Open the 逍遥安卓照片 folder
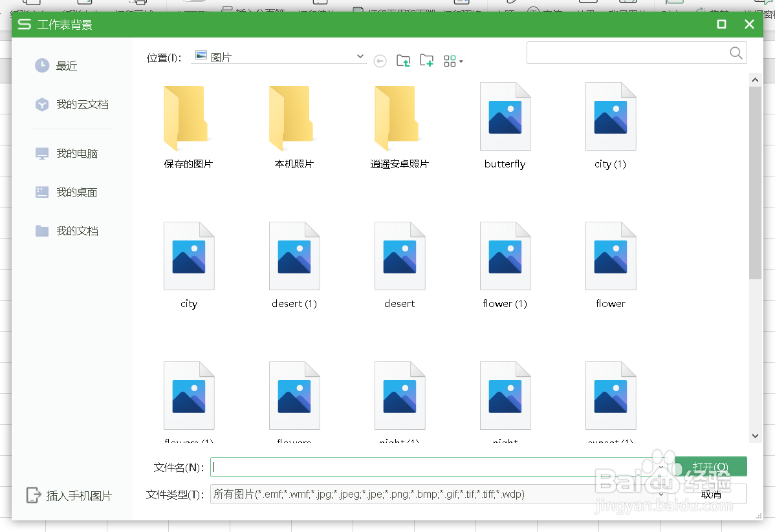 [x=399, y=127]
